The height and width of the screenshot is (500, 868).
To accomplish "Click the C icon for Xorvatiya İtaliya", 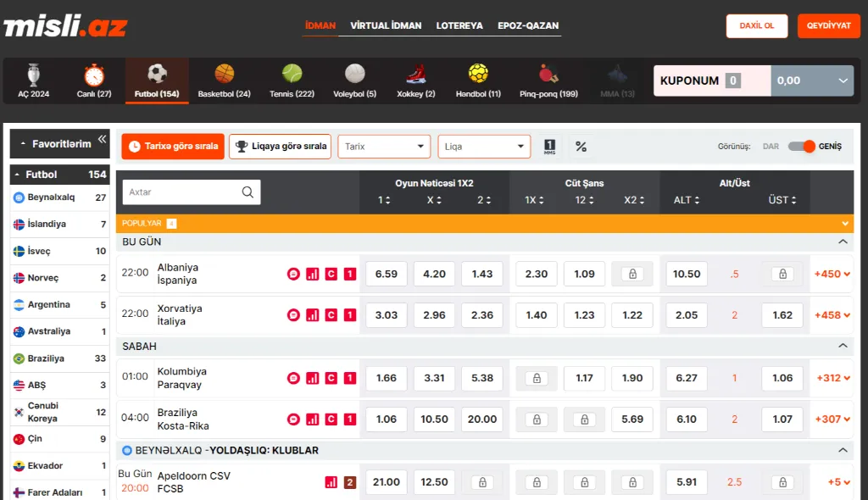I will pyautogui.click(x=331, y=315).
